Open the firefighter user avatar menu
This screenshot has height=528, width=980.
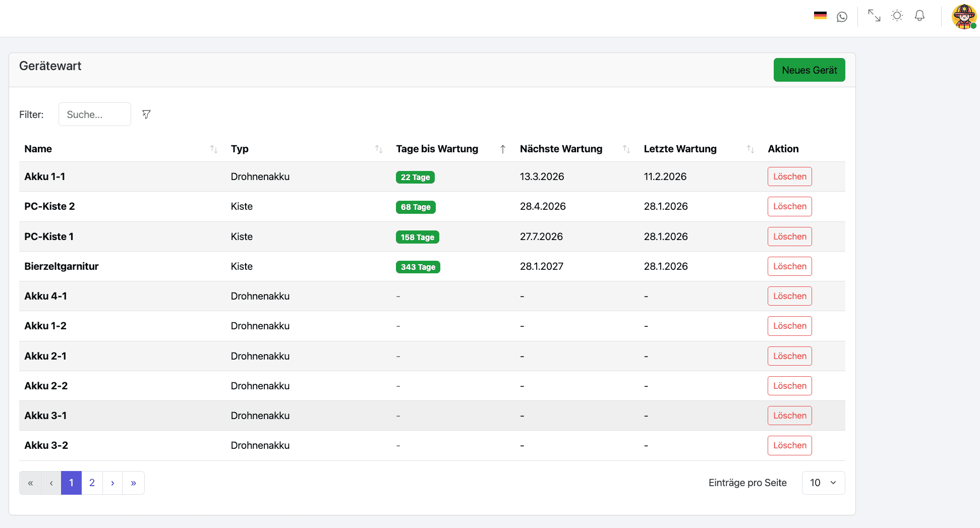tap(964, 17)
